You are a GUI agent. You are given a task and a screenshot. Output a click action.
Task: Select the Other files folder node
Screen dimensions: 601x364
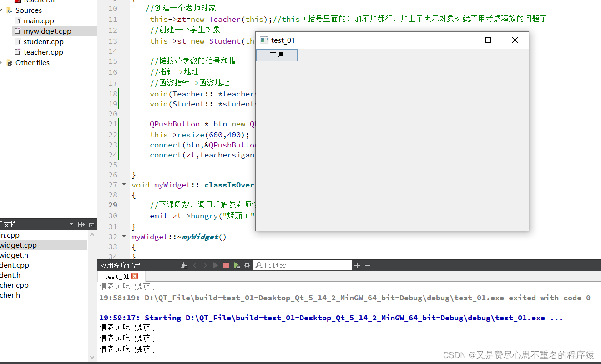[32, 62]
